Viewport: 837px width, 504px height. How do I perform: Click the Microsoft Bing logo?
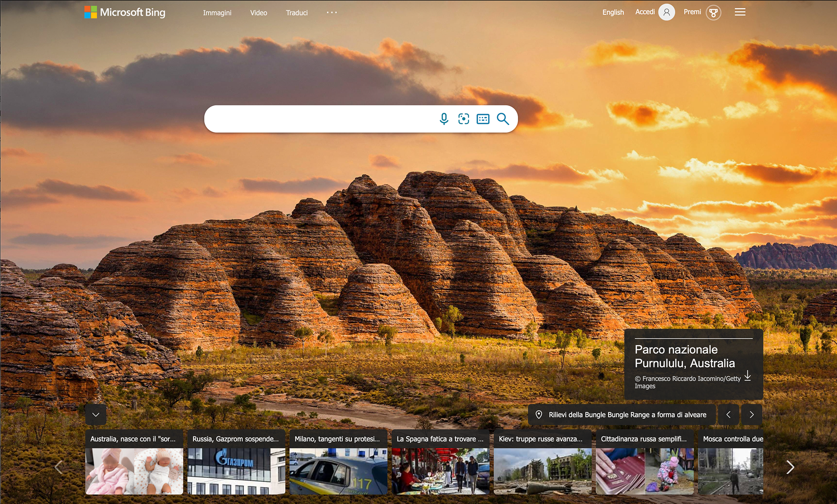coord(125,12)
